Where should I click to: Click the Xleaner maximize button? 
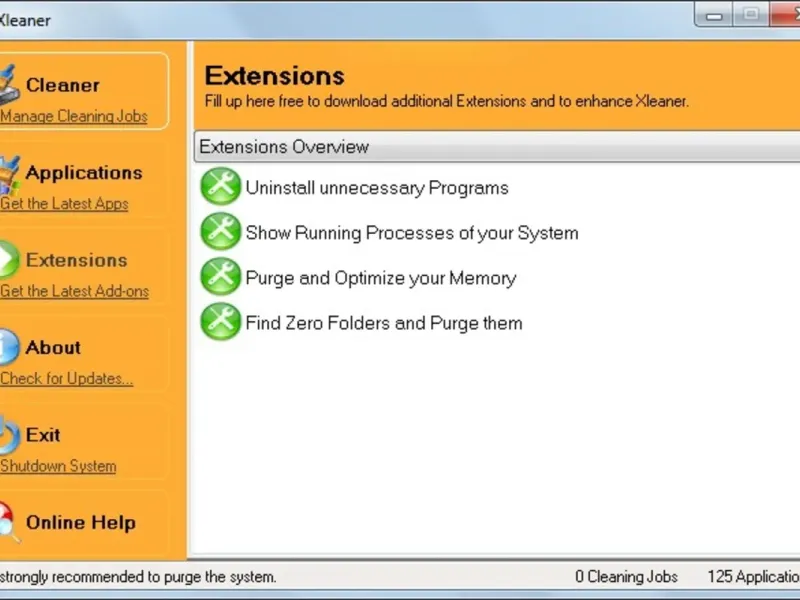point(751,14)
